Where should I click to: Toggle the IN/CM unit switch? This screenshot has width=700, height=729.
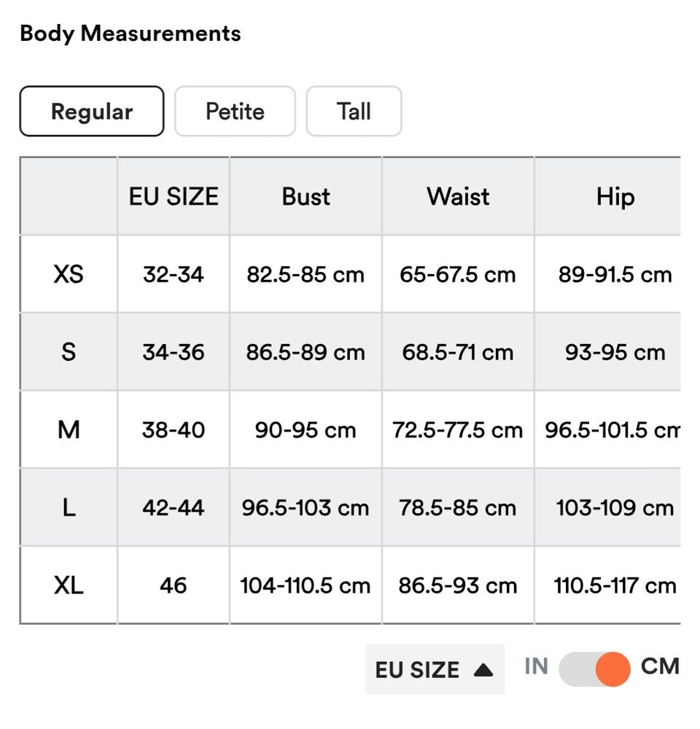click(x=594, y=669)
